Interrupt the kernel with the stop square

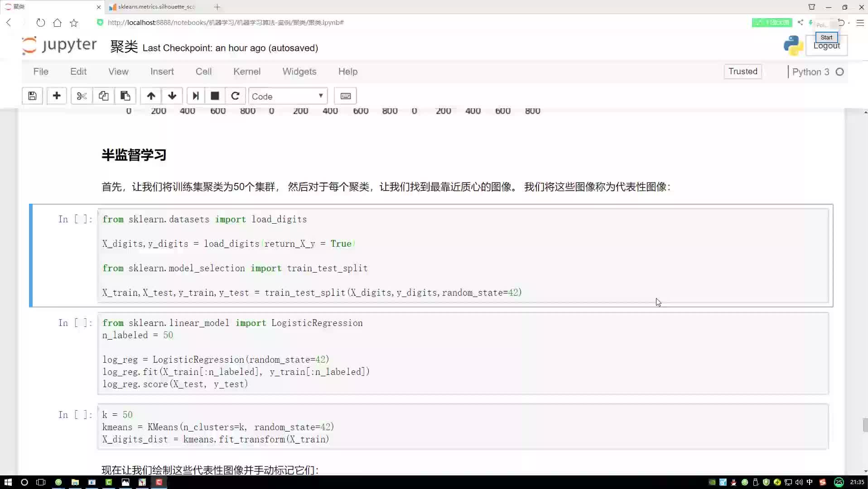[x=215, y=96]
